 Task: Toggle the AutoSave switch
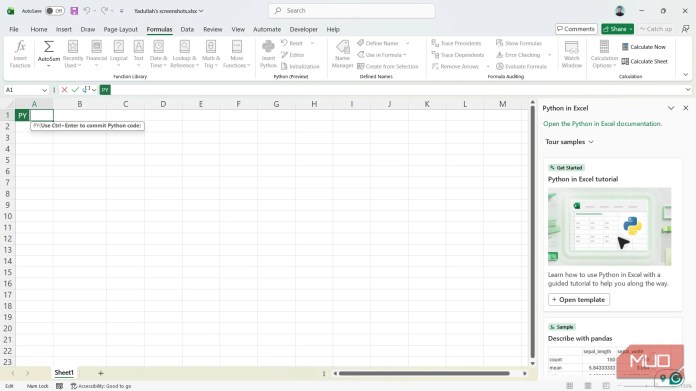click(x=55, y=11)
